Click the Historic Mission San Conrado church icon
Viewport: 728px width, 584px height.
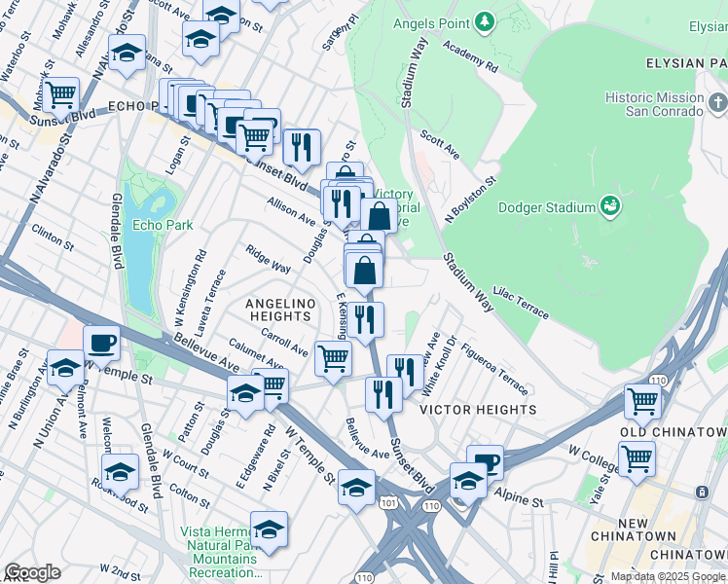pos(717,103)
